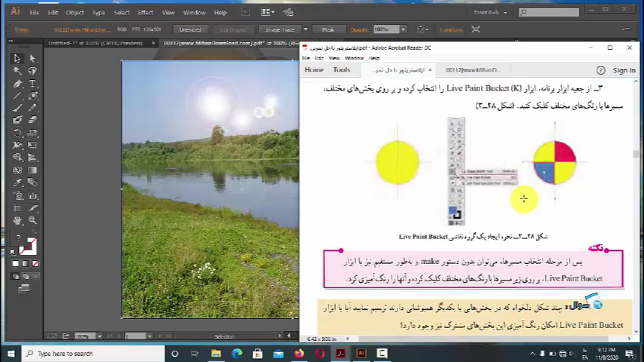Screen dimensions: 644x362
Task: Reset to default fill and stroke
Action: [x=13, y=252]
